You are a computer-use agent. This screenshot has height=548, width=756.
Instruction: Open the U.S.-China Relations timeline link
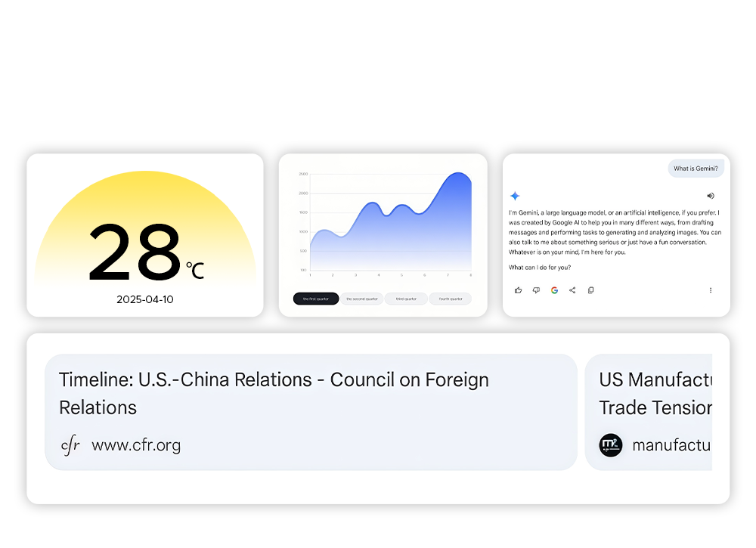pos(274,393)
